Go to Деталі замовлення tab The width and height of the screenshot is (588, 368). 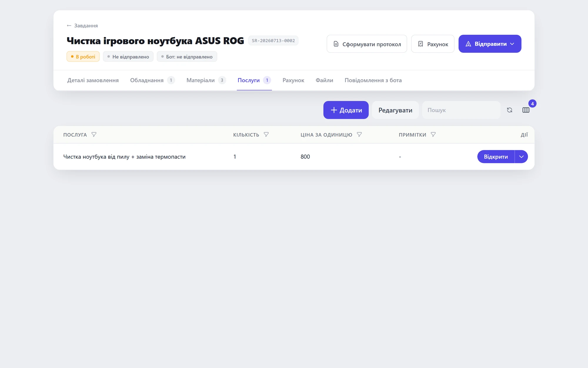point(93,80)
